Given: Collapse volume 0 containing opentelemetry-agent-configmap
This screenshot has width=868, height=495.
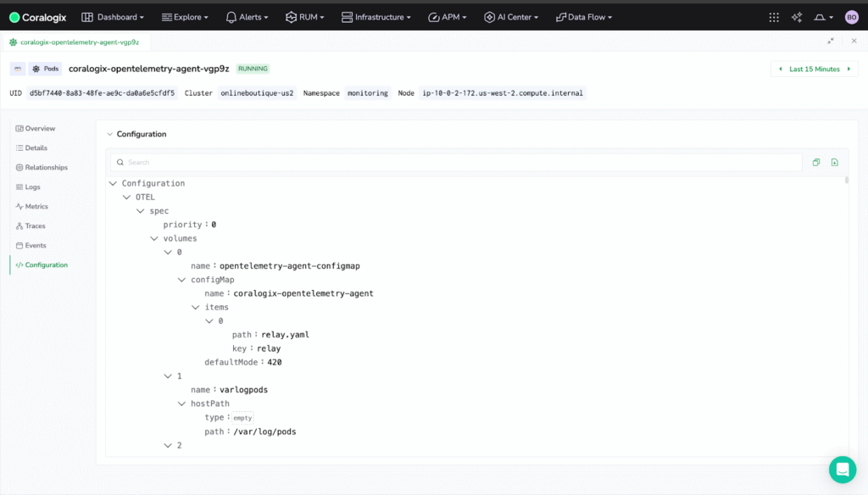Looking at the screenshot, I should [x=168, y=253].
